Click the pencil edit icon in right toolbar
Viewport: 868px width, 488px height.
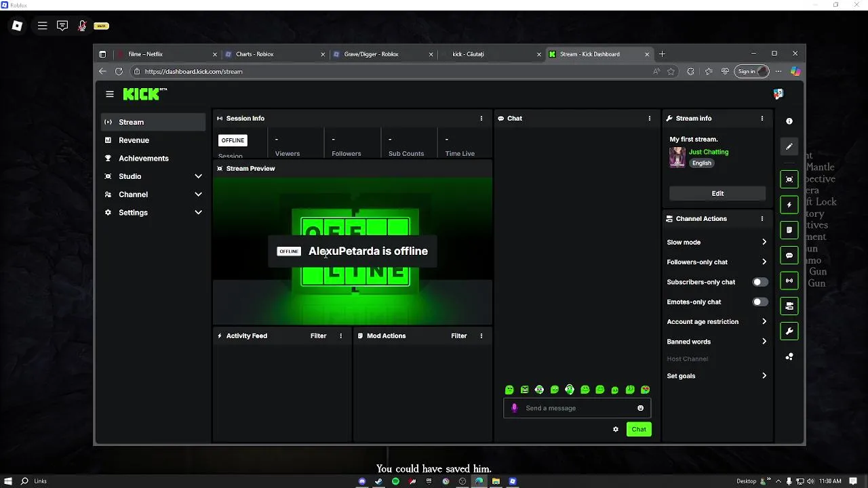tap(789, 146)
